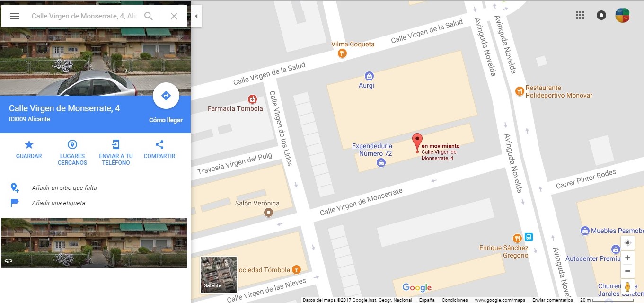Click Añadir un sitio que falta
The height and width of the screenshot is (303, 644).
click(64, 188)
